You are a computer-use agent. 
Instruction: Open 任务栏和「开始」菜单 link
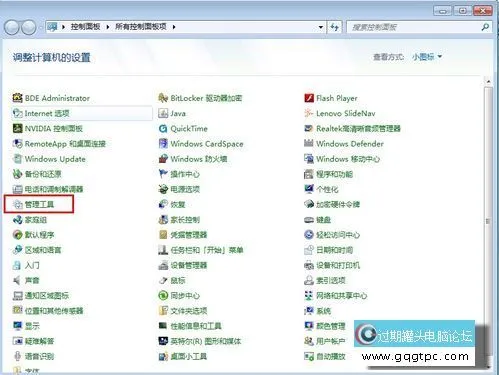point(207,250)
